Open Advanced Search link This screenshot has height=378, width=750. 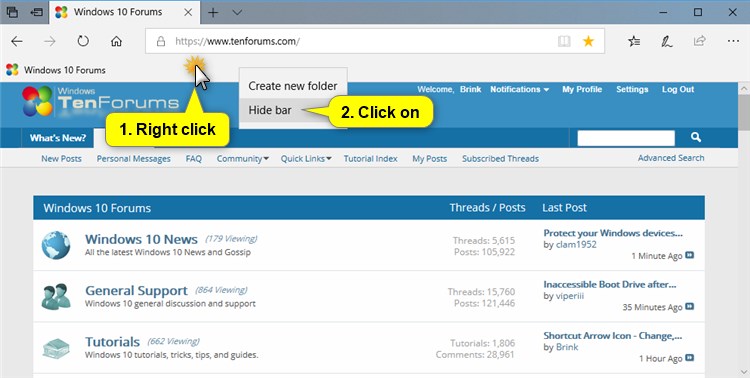coord(671,158)
